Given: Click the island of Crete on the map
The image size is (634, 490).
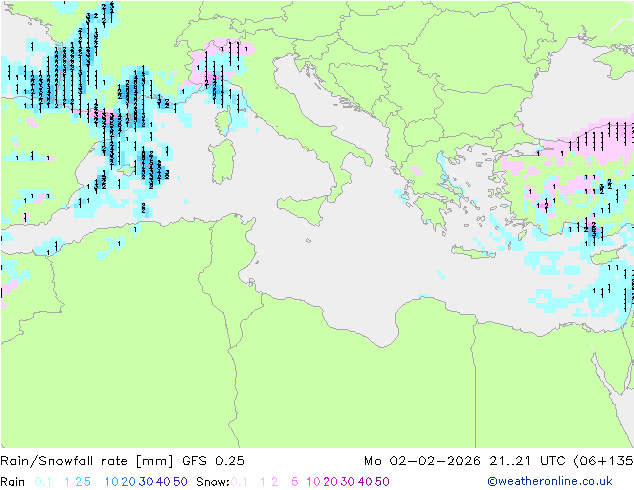Looking at the screenshot, I should pos(473,251).
